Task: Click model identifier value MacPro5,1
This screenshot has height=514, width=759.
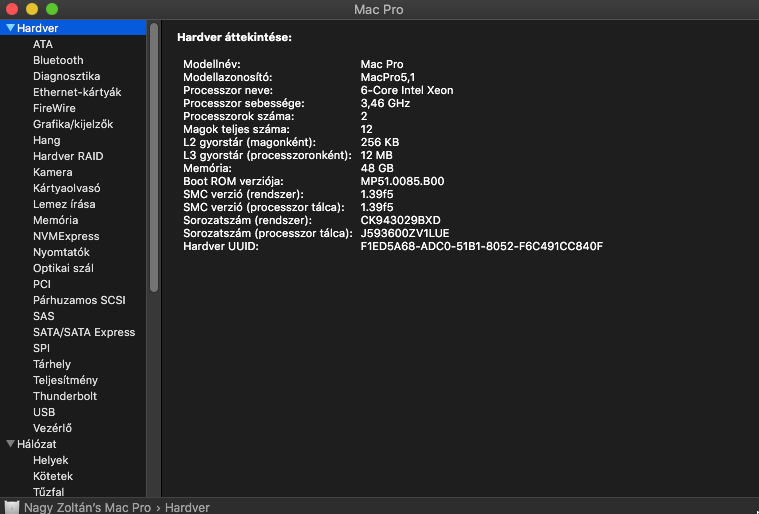Action: click(387, 77)
